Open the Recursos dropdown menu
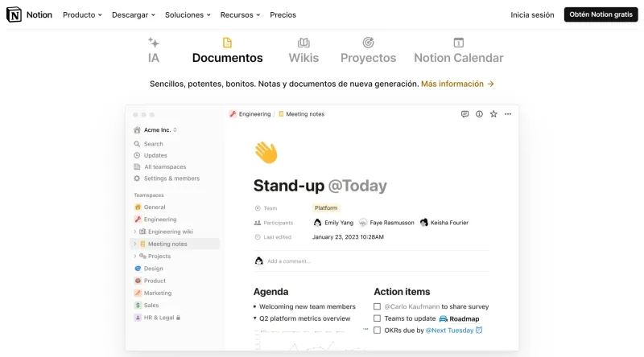Viewport: 644px width, 357px height. pos(240,14)
